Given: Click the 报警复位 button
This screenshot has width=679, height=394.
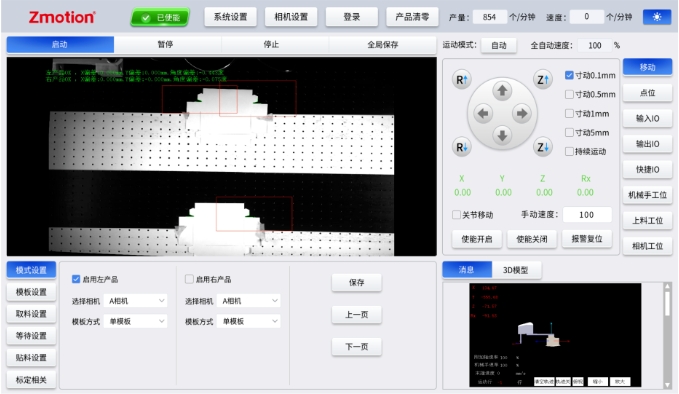Looking at the screenshot, I should 587,239.
